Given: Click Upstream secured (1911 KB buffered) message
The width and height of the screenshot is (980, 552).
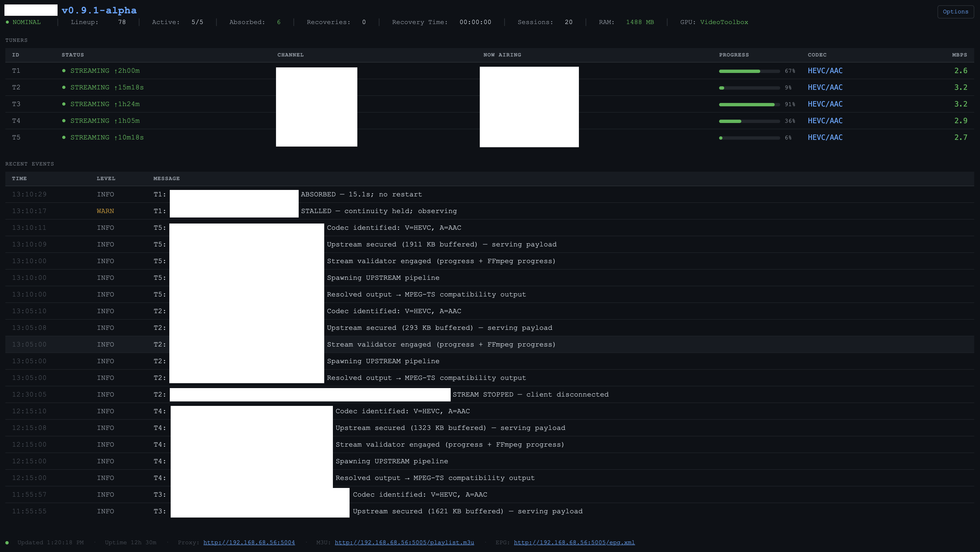Looking at the screenshot, I should 442,244.
